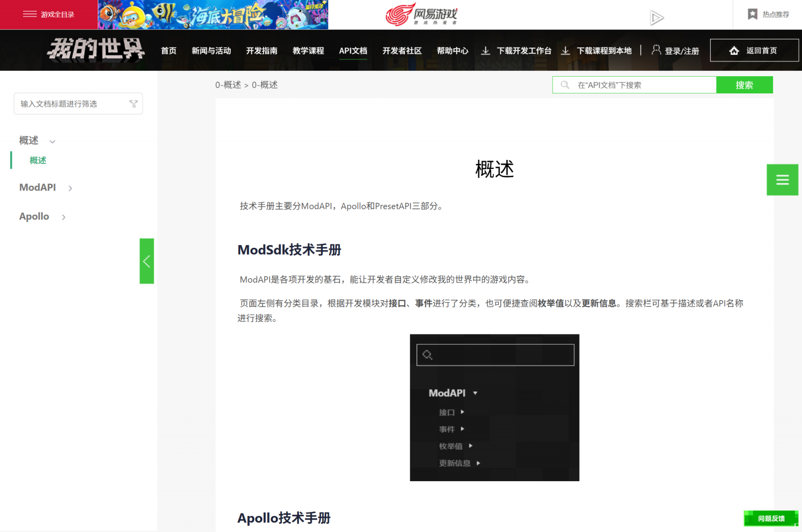Click the 海底大冒险 banner advertisement

pos(213,15)
